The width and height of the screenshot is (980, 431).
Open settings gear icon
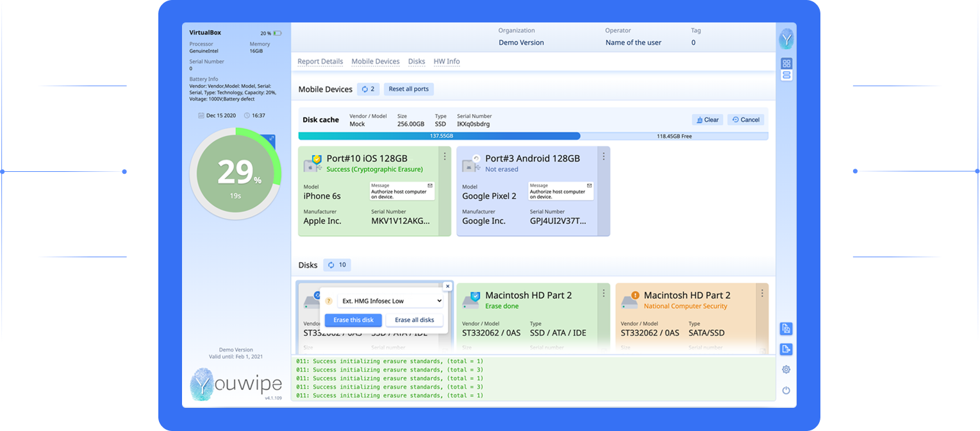point(786,369)
